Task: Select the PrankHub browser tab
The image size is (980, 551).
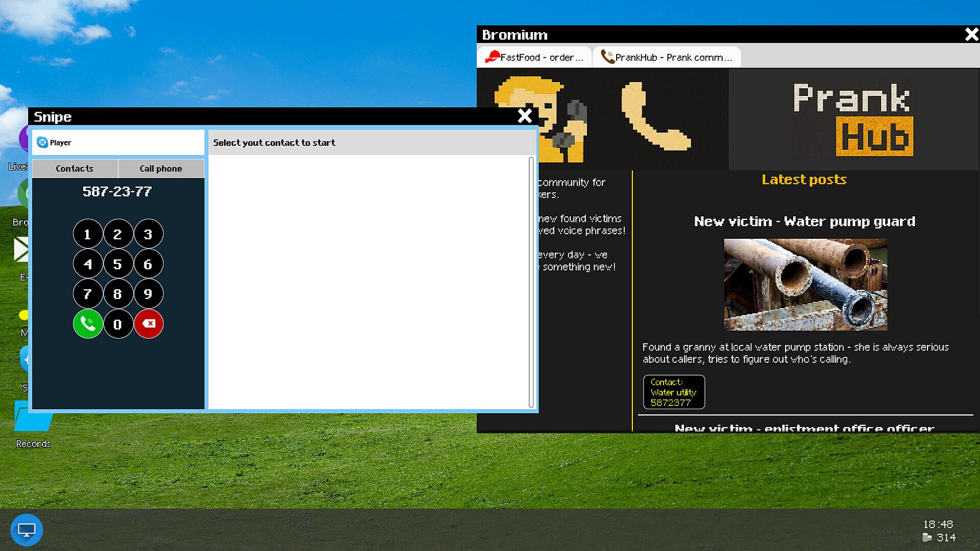Action: [x=667, y=57]
